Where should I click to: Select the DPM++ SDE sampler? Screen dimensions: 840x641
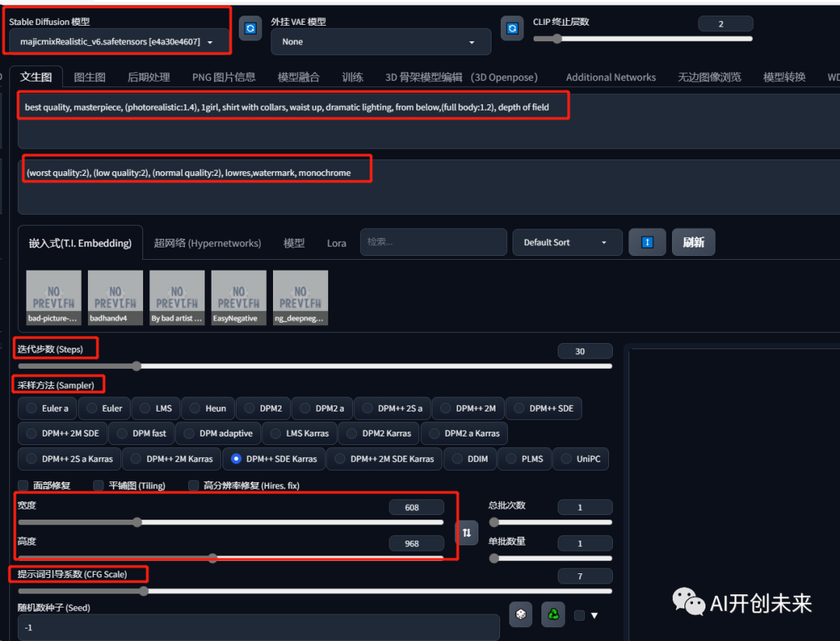pos(544,408)
